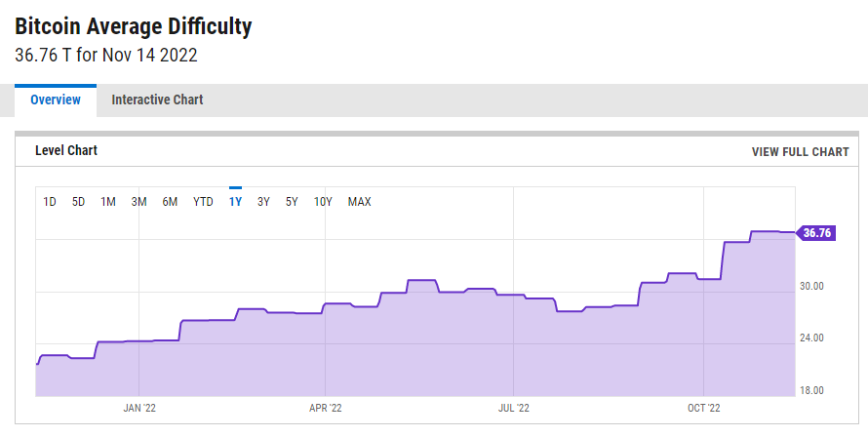The width and height of the screenshot is (868, 437).
Task: Set chart range to 6M
Action: coord(170,202)
